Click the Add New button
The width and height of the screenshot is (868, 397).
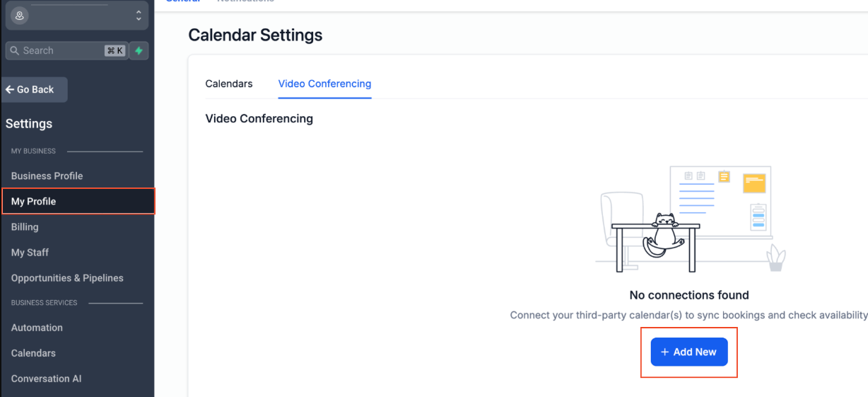pyautogui.click(x=689, y=352)
